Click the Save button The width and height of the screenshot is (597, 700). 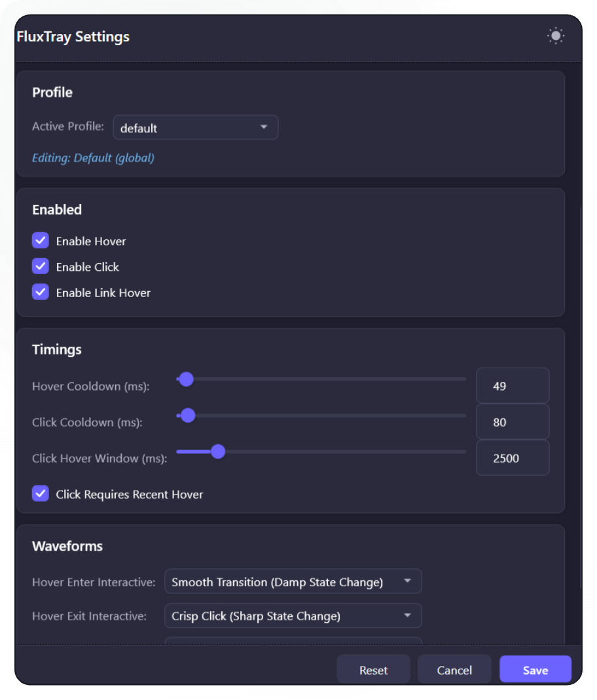(x=535, y=670)
